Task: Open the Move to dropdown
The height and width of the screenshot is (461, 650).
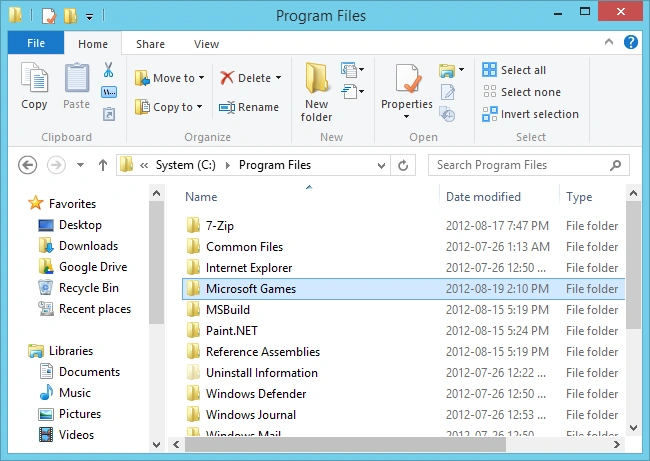Action: [x=170, y=78]
